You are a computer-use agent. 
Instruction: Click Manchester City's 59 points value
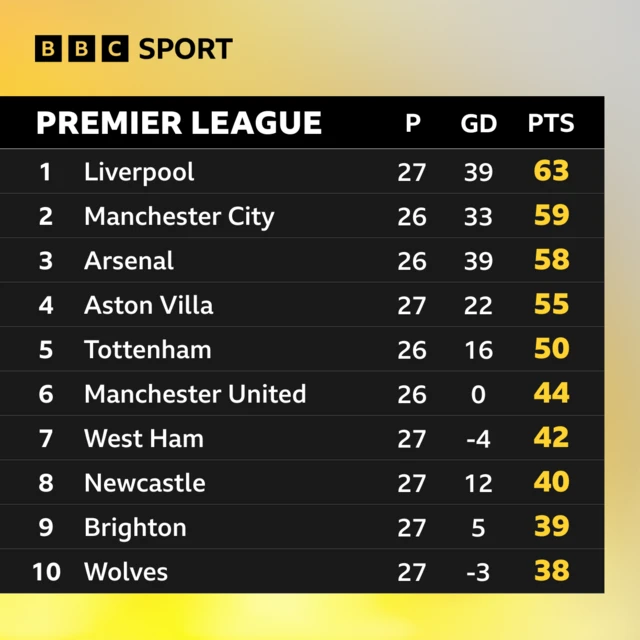pos(551,215)
